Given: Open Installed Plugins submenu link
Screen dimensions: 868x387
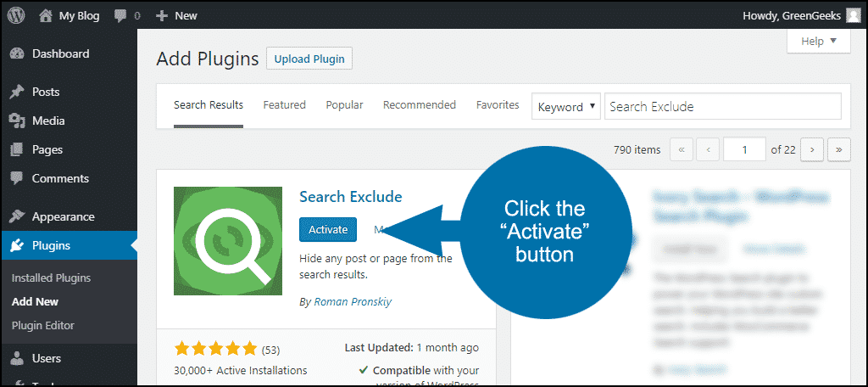Looking at the screenshot, I should [51, 278].
